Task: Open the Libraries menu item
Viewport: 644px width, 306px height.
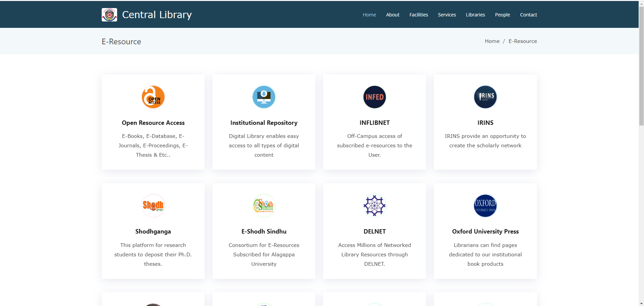Action: point(475,15)
